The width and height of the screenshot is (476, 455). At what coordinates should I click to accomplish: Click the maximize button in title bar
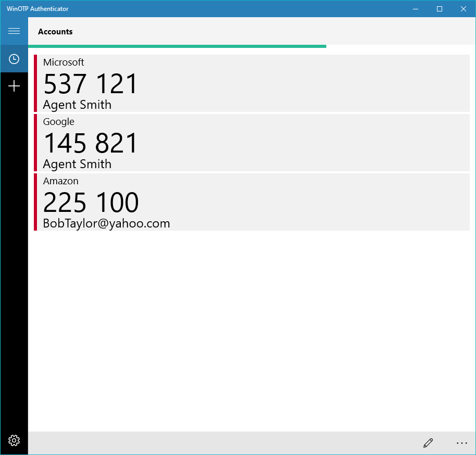click(x=439, y=9)
